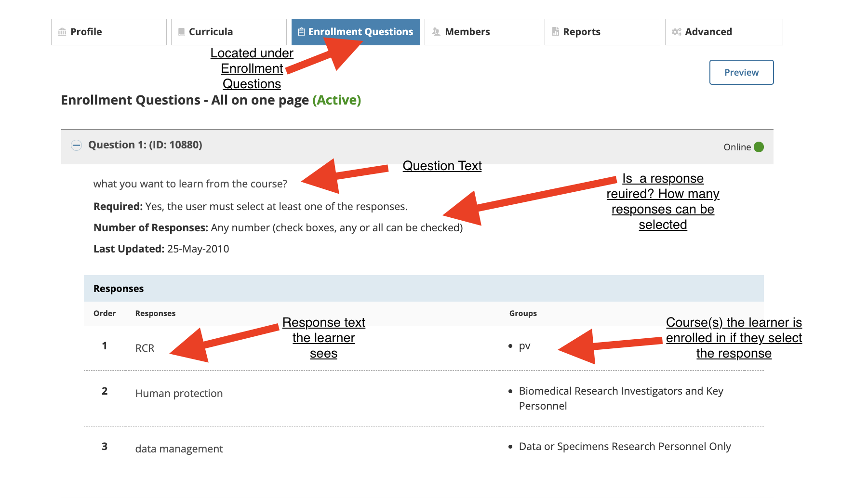
Task: Click the question text about the course
Action: [190, 184]
